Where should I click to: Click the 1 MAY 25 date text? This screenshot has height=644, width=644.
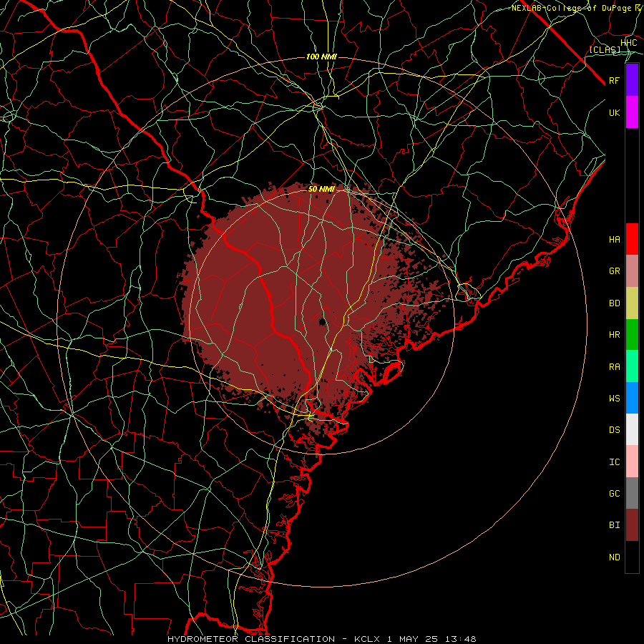tap(412, 639)
